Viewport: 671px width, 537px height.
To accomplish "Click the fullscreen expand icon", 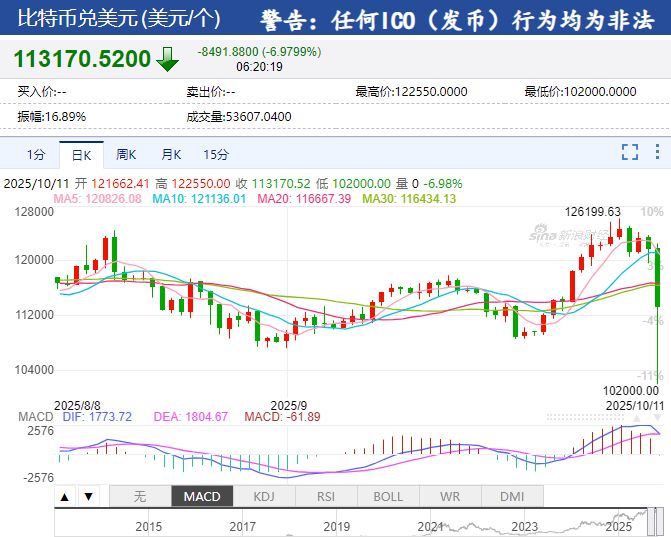I will pyautogui.click(x=629, y=152).
